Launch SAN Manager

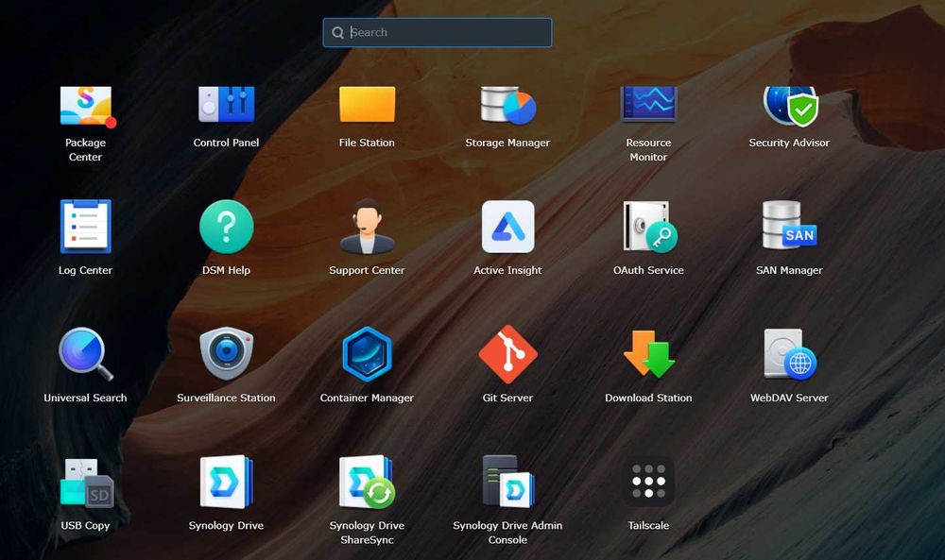tap(789, 225)
